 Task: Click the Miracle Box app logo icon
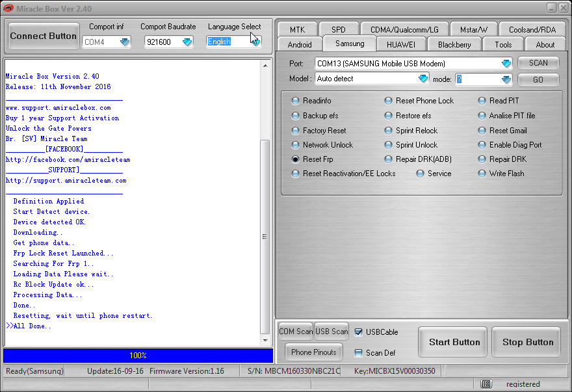pyautogui.click(x=8, y=8)
